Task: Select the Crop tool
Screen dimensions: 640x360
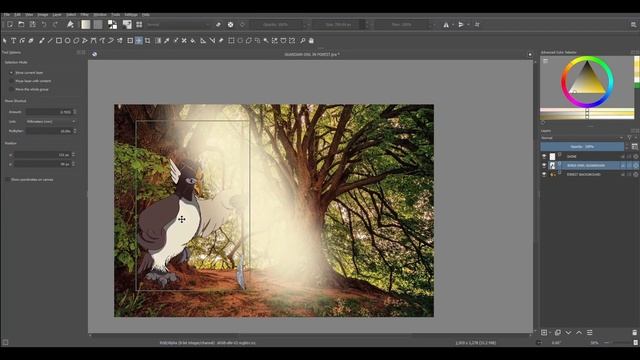Action: (x=148, y=41)
